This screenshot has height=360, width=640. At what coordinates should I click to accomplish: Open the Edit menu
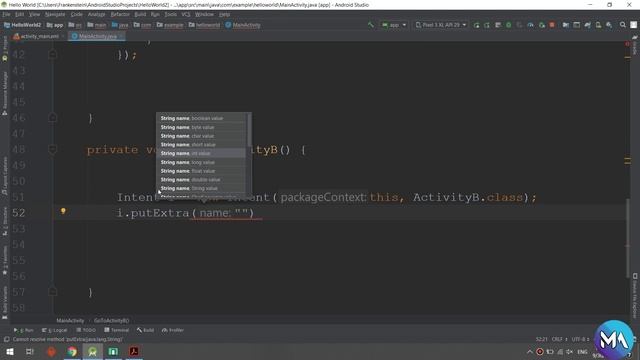click(20, 14)
